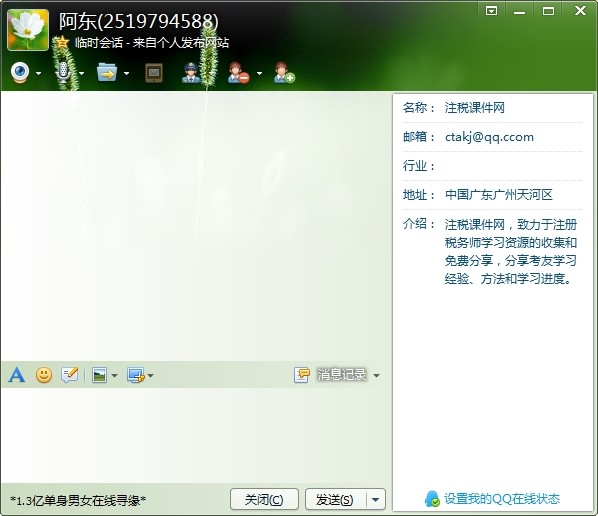Block this contact with the red minus icon
Image resolution: width=598 pixels, height=516 pixels.
click(x=238, y=72)
